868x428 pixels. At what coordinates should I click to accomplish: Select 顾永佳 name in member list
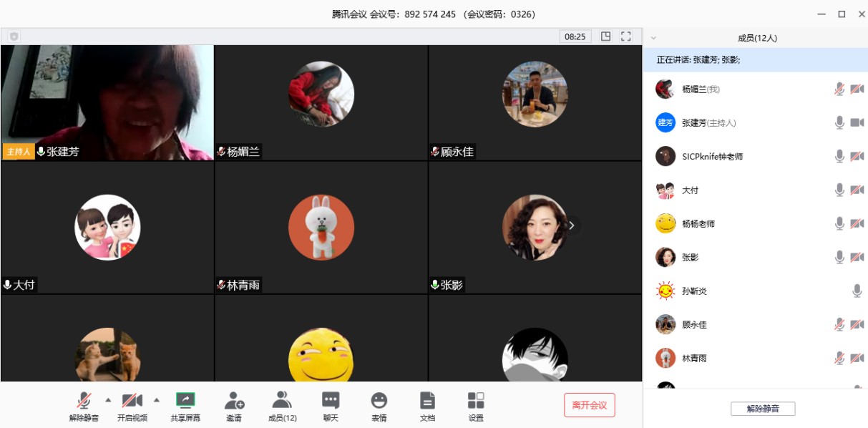(694, 325)
